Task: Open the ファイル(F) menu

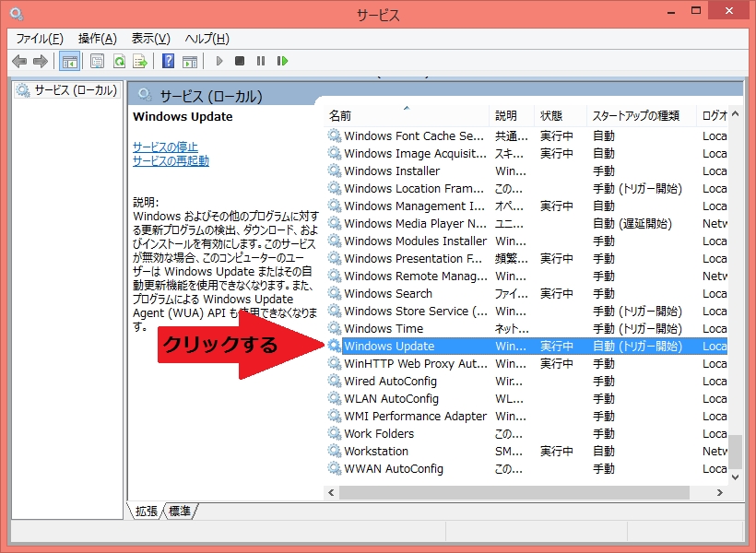Action: click(40, 39)
